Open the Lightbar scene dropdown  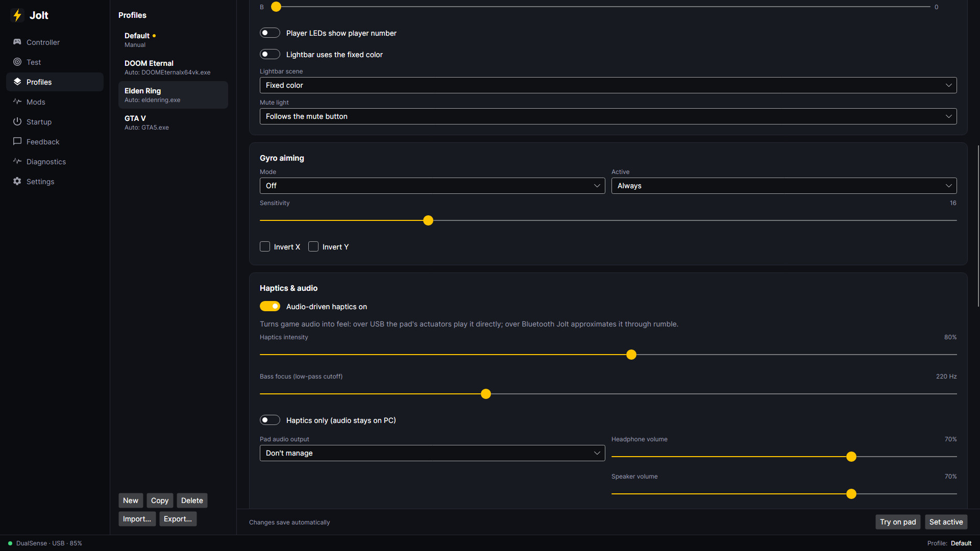pyautogui.click(x=608, y=85)
